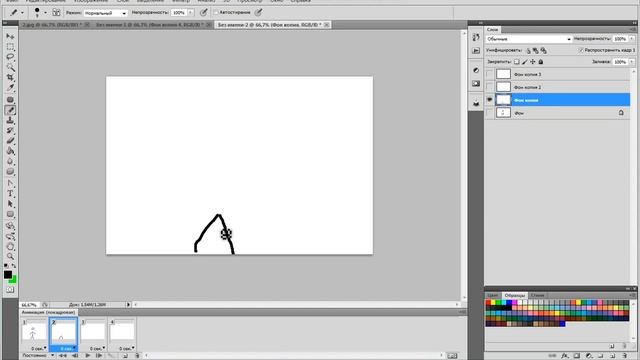Show the 'Фон копия 2' layer
Image resolution: width=640 pixels, height=360 pixels.
pos(489,87)
